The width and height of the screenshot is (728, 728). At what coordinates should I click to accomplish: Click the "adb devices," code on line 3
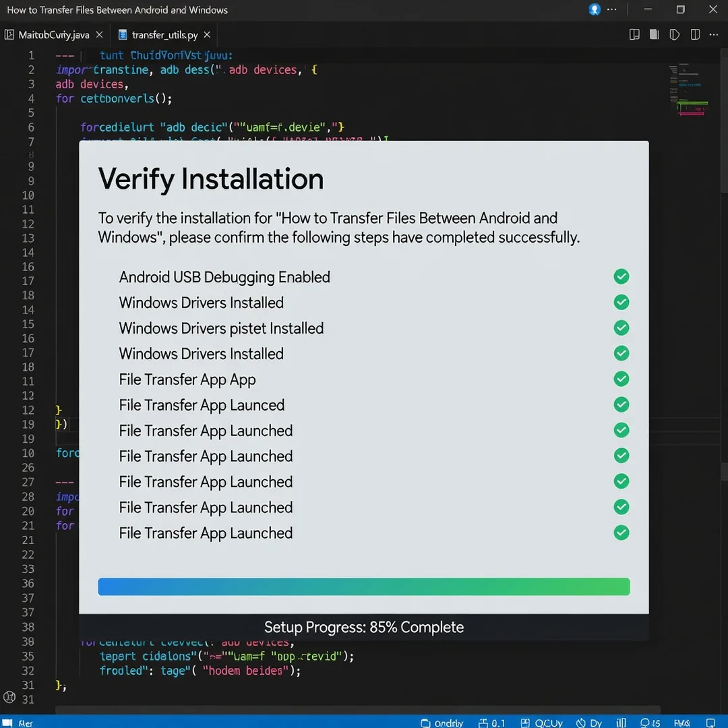tap(92, 84)
